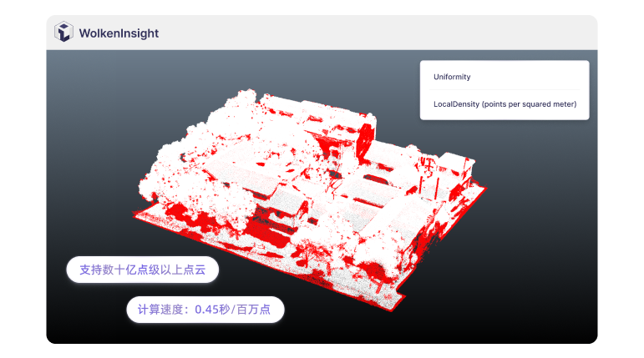644x358 pixels.
Task: Click the WolkenInsight title text
Action: pos(119,33)
